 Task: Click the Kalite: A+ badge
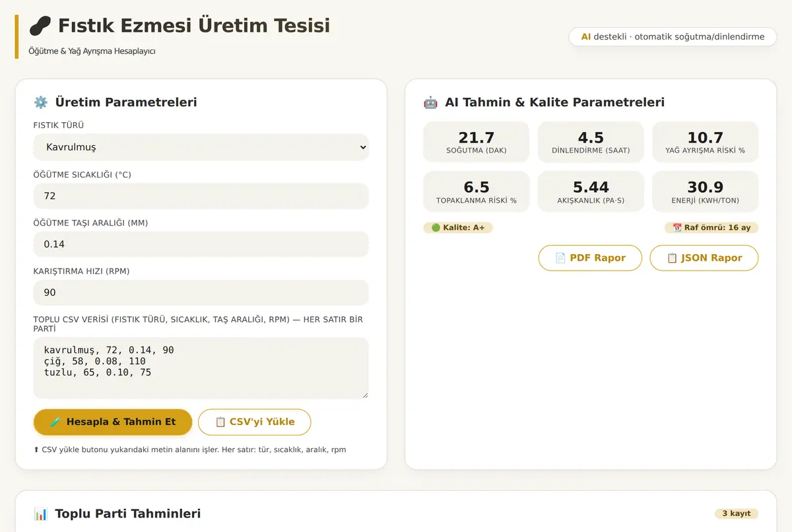click(458, 228)
